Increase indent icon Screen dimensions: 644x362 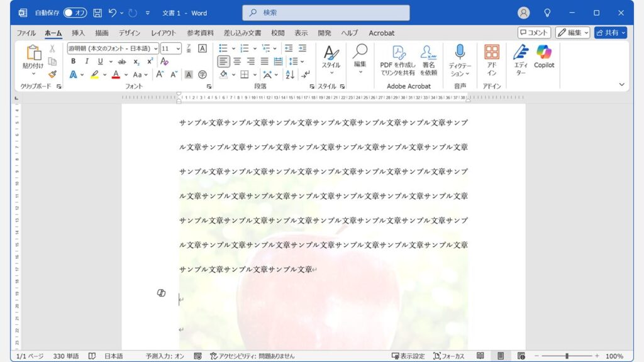[303, 48]
